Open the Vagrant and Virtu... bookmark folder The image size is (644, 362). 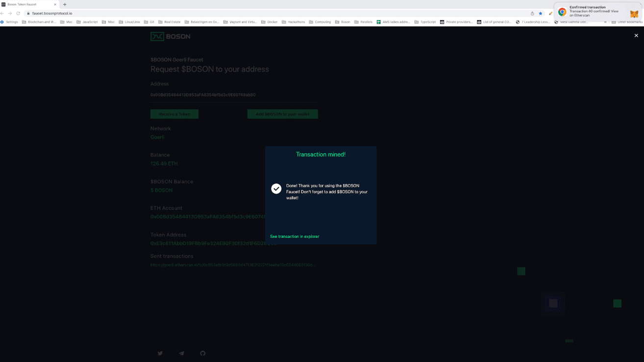pyautogui.click(x=240, y=22)
